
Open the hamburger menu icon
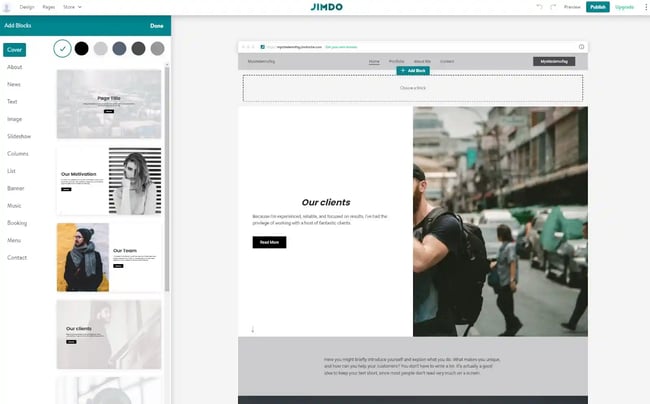8,6
